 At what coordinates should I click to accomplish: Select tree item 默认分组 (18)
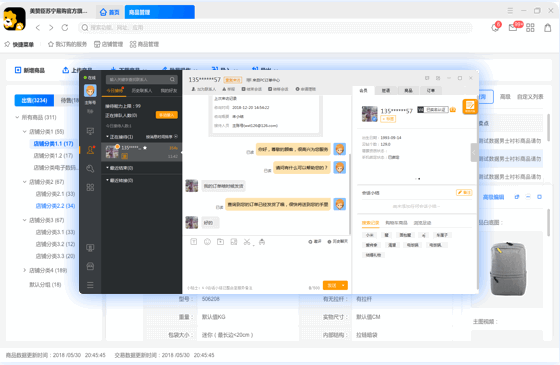[x=45, y=285]
